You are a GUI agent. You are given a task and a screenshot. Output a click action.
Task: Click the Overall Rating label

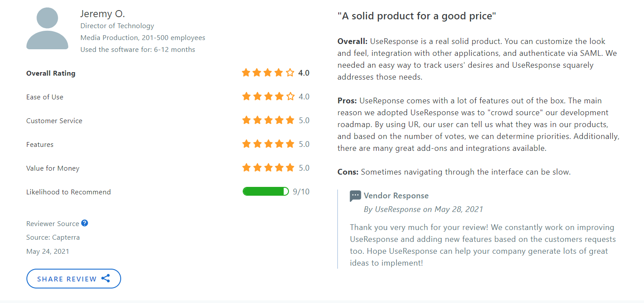pyautogui.click(x=51, y=73)
